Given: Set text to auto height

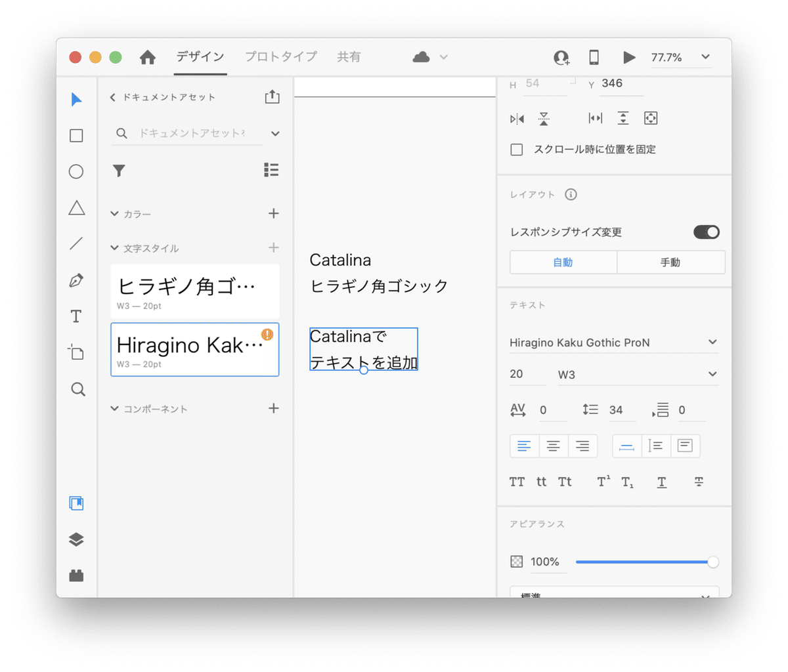Looking at the screenshot, I should (655, 446).
